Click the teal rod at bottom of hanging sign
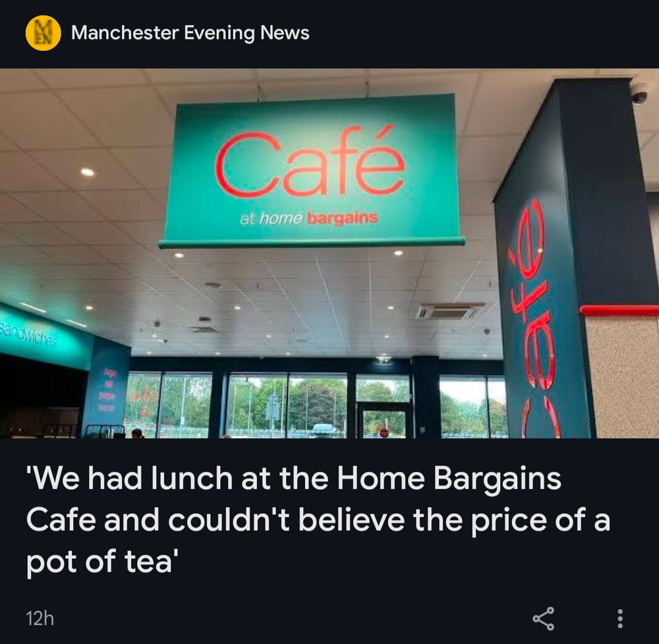The image size is (659, 644). point(312,243)
